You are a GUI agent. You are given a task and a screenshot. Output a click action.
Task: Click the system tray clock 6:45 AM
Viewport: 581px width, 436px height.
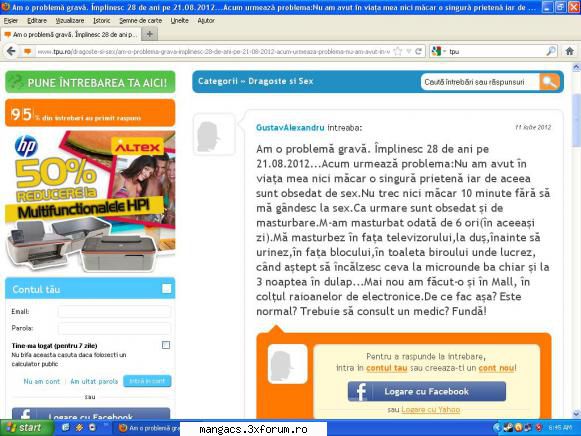[x=560, y=428]
